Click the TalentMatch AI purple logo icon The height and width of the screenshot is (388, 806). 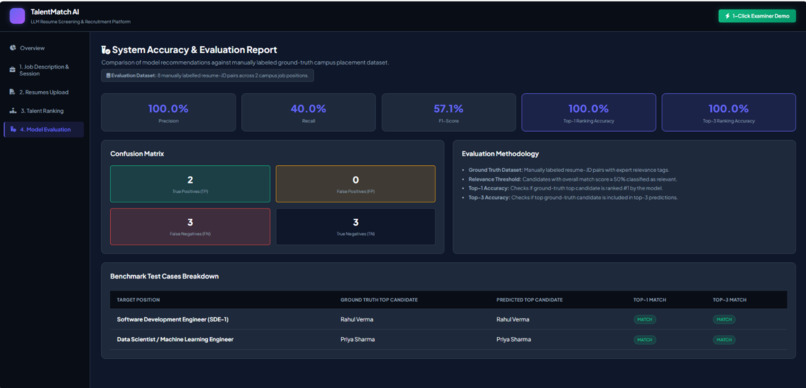pyautogui.click(x=17, y=16)
